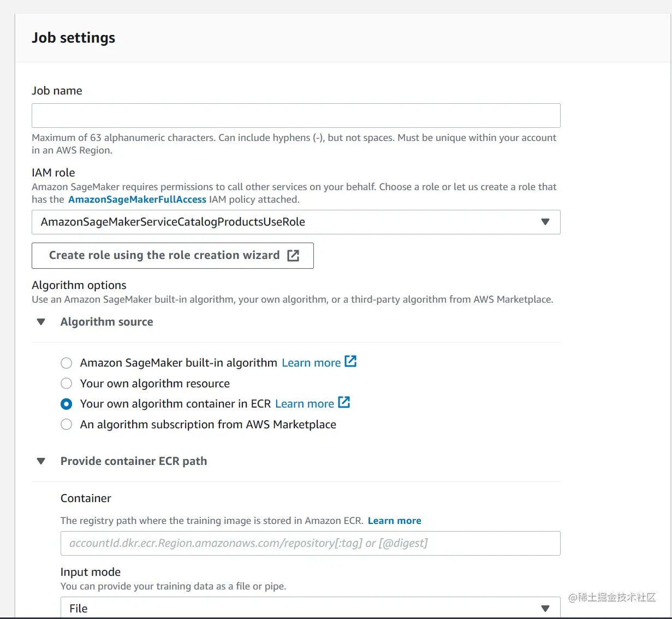The image size is (672, 619).
Task: Open Learn more link for ECR container
Action: [x=305, y=404]
